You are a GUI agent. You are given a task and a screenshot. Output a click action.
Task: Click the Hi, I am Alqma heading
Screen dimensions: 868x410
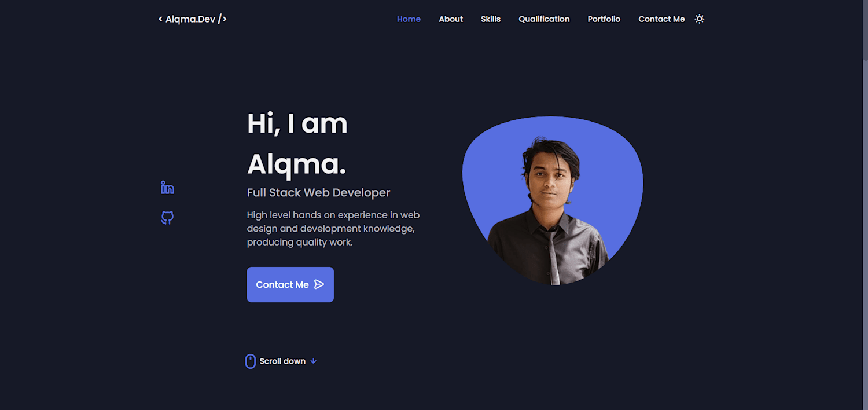(x=297, y=144)
